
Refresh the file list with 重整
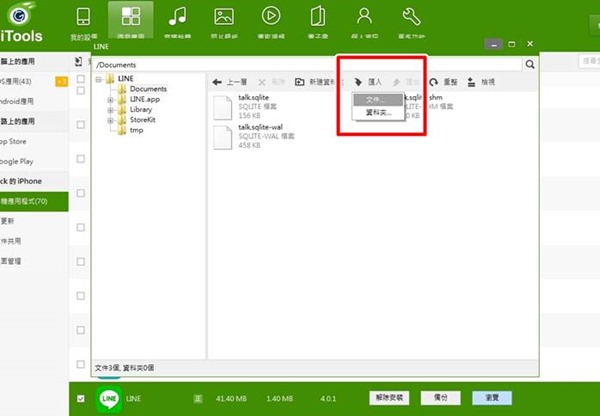[443, 82]
